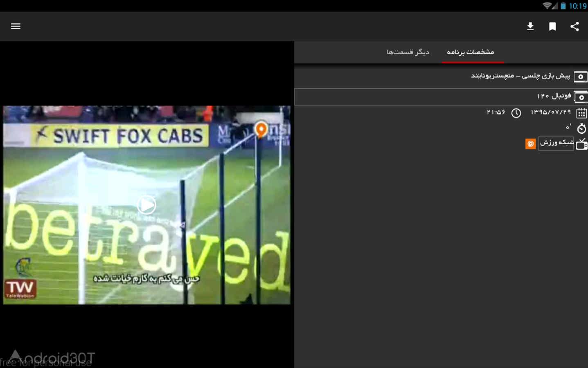Tap the 10:19 clock in the status bar

pos(578,6)
